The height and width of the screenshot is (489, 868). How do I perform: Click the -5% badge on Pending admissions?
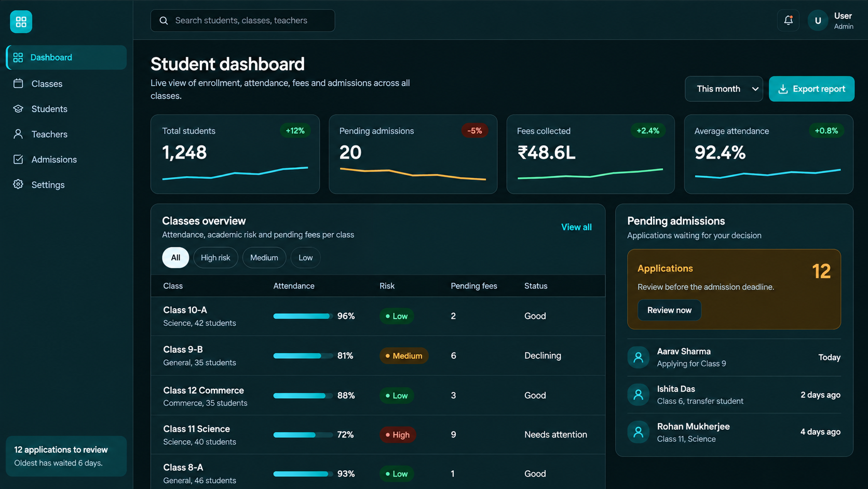point(474,131)
